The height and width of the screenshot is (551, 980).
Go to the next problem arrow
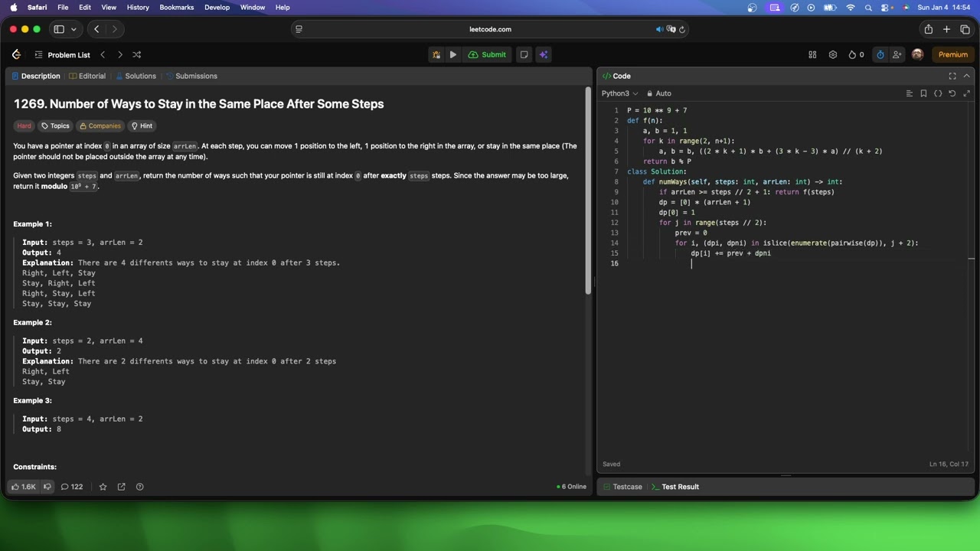(119, 54)
